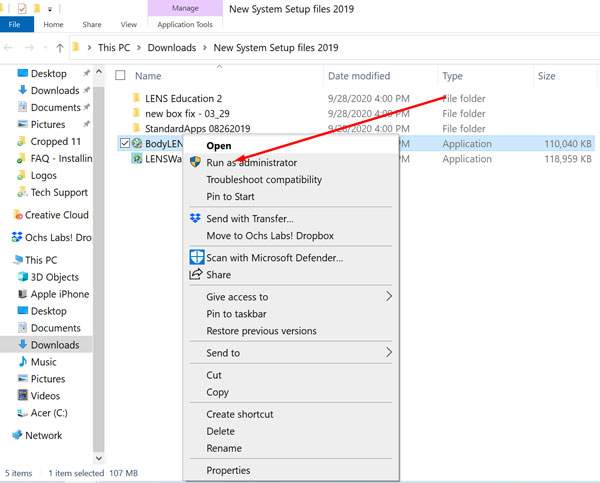Click the LENS Education 2 folder icon

pos(136,98)
